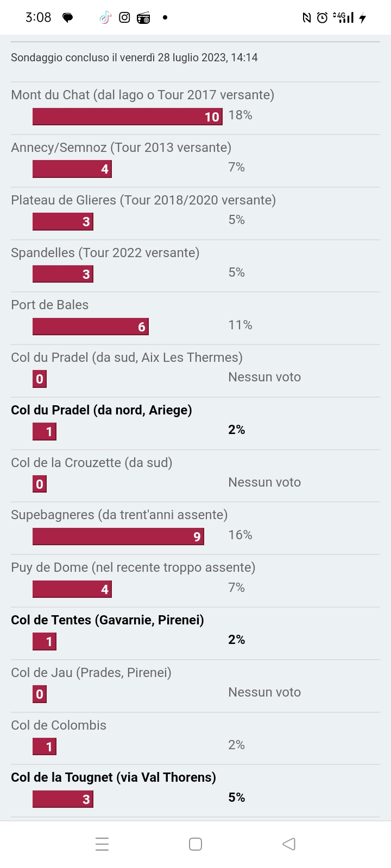
Task: Tap Plateau de Glieres option label
Action: (143, 200)
